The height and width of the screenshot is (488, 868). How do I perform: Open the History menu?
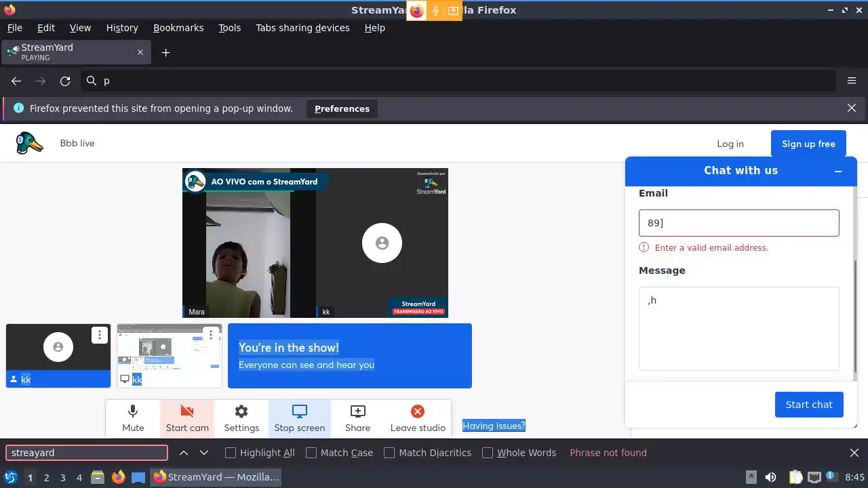click(122, 28)
